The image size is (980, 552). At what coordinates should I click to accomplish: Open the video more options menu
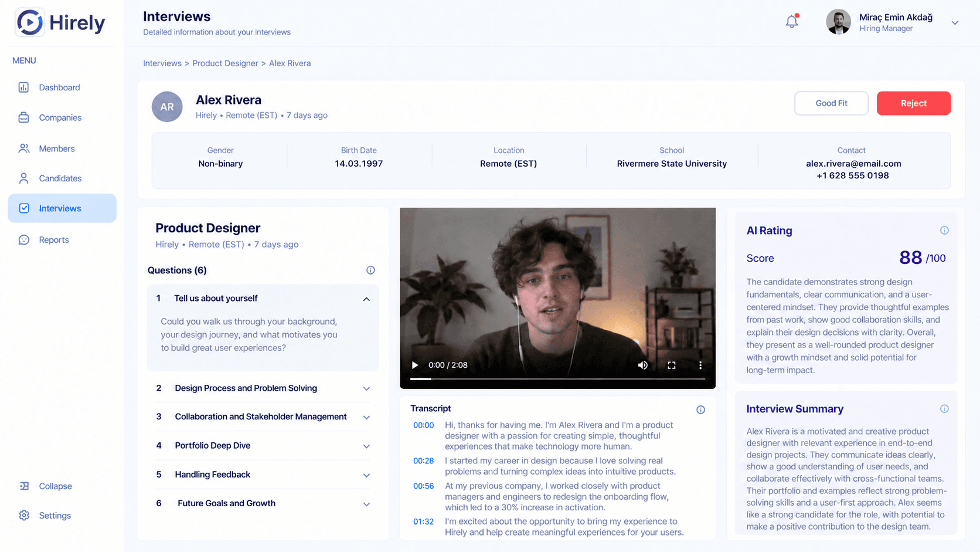700,365
